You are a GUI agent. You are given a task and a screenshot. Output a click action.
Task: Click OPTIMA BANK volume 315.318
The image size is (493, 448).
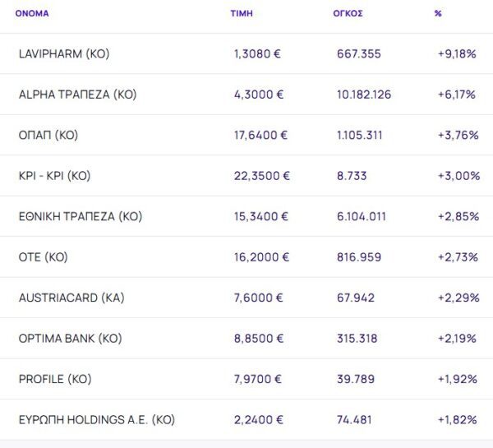click(x=358, y=339)
